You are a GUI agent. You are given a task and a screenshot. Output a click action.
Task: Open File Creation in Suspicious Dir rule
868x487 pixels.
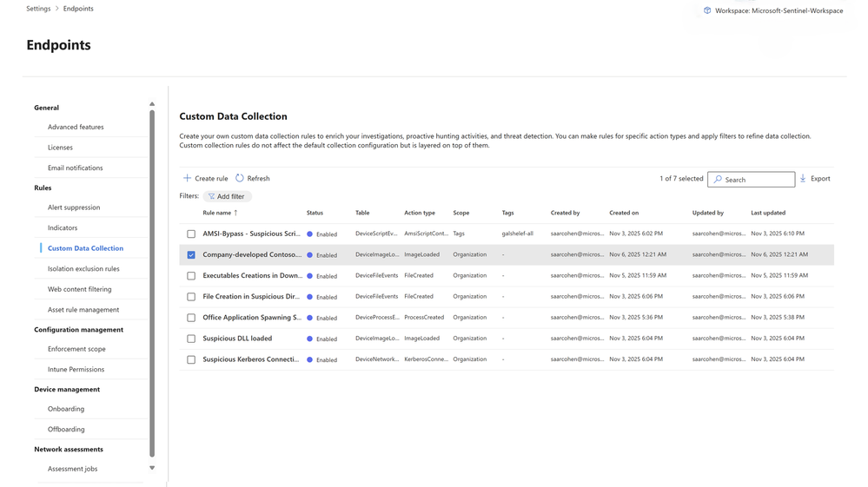click(x=251, y=296)
